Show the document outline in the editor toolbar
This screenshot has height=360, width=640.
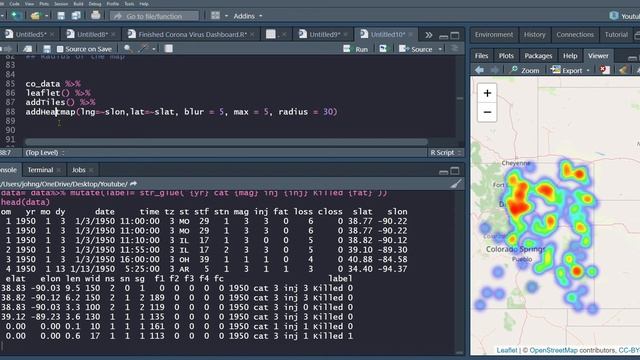pyautogui.click(x=454, y=49)
